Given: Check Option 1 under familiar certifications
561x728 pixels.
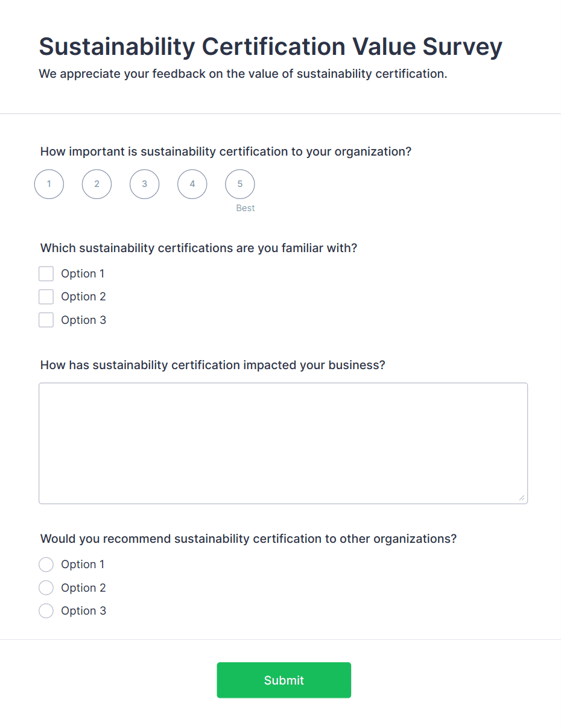Looking at the screenshot, I should pos(46,274).
